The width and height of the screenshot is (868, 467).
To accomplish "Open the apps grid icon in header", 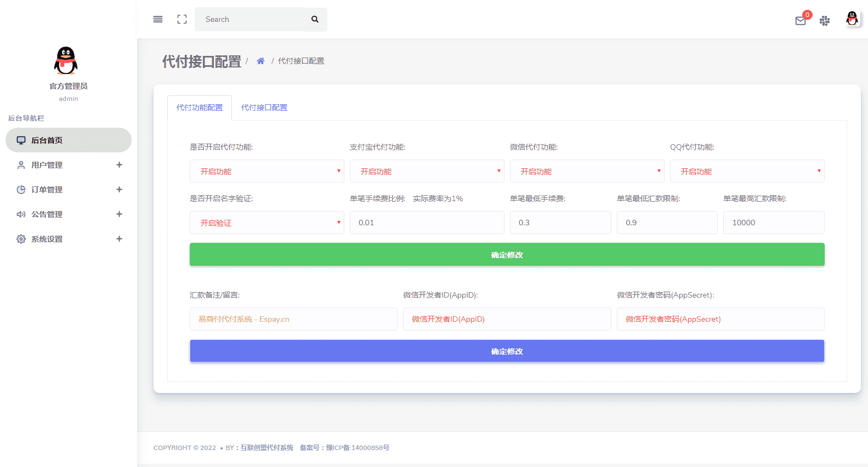I will (825, 21).
